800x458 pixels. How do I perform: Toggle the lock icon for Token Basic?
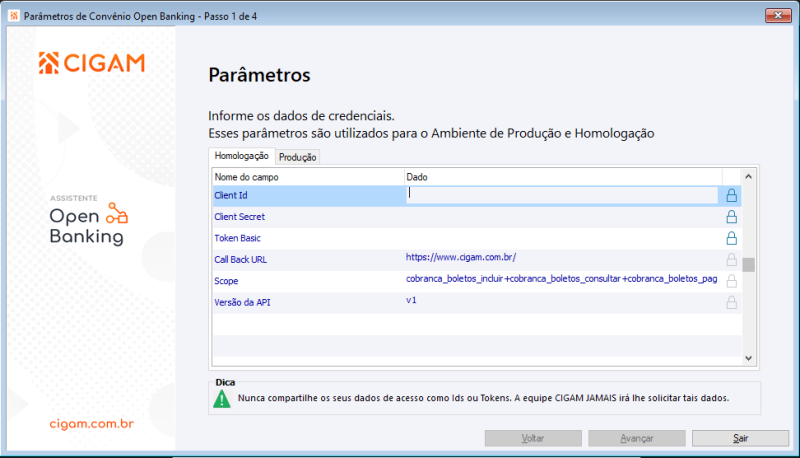[731, 238]
